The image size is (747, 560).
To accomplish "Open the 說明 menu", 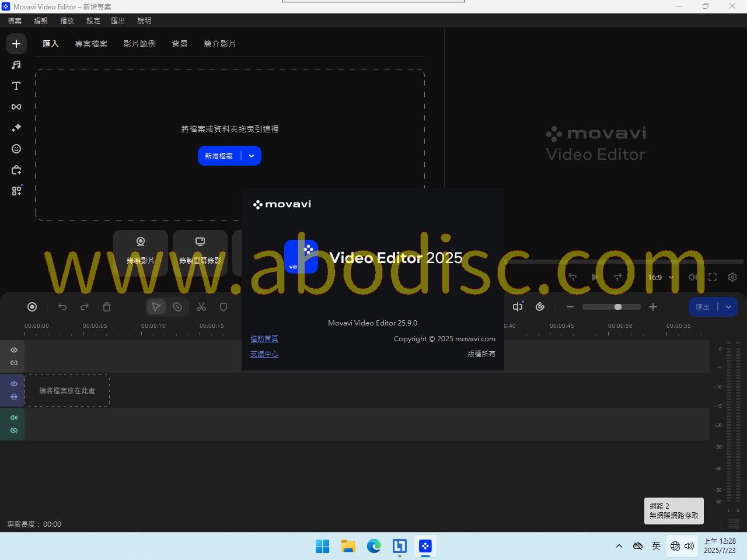I will pos(144,20).
